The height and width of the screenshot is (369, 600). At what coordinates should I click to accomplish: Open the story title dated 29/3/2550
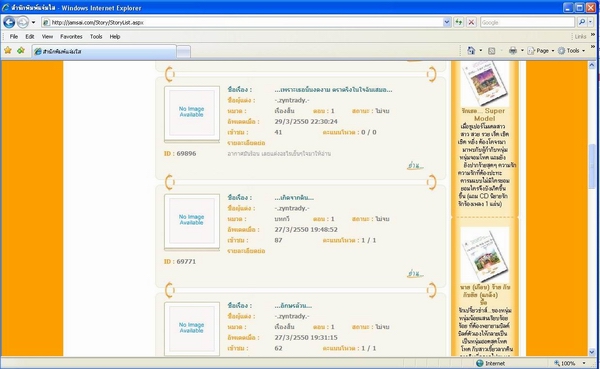tap(333, 90)
